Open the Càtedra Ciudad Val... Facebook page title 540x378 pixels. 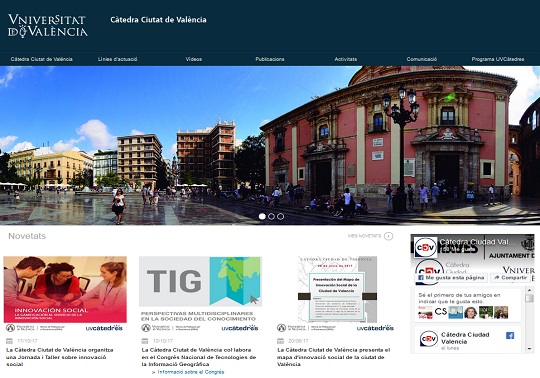(477, 242)
